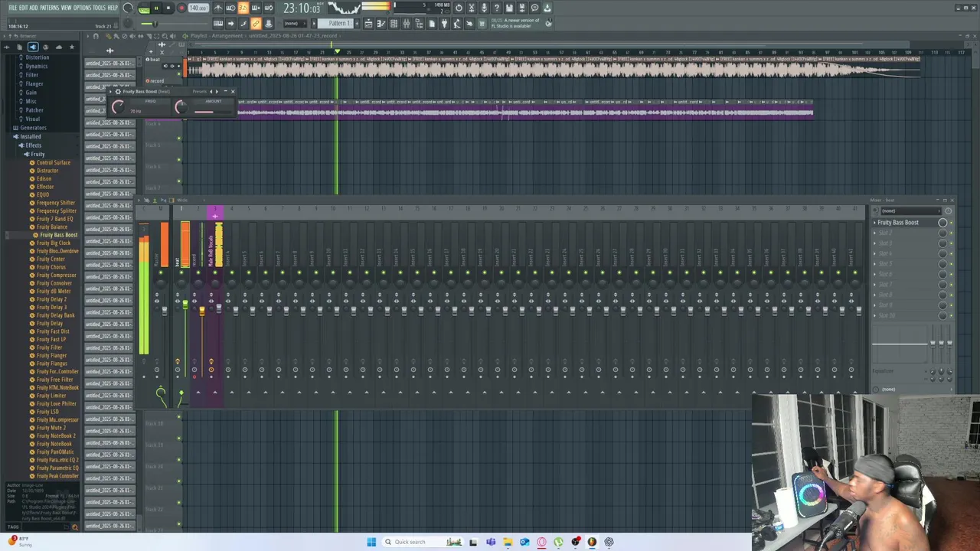Click the typing keyboard to piano icon
This screenshot has height=551, width=980.
pos(218,23)
